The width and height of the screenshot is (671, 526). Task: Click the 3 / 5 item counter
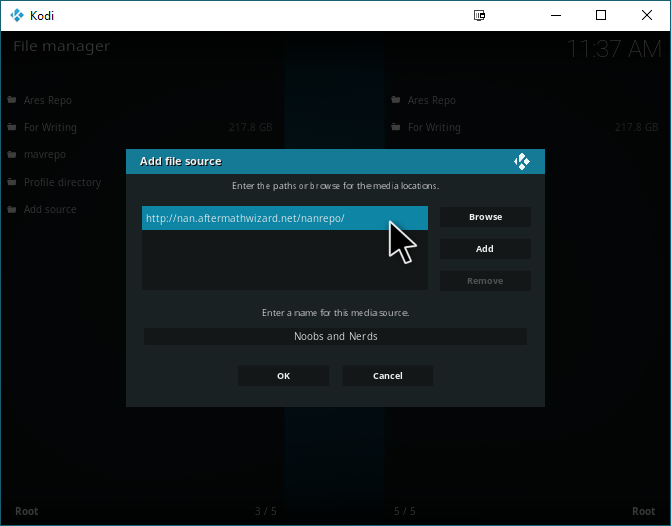[266, 511]
